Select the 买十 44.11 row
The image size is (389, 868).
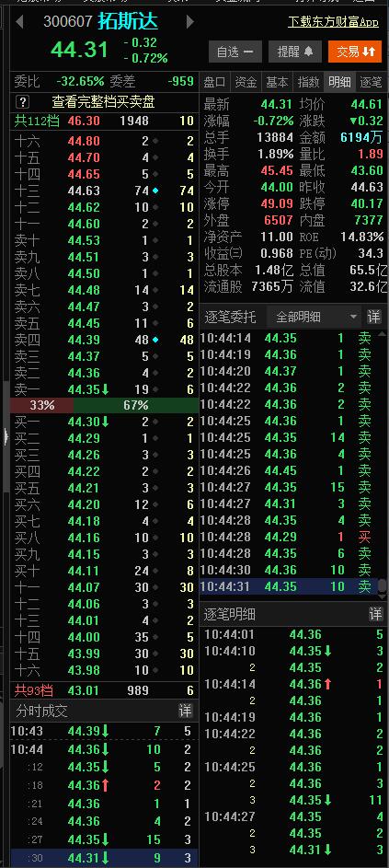point(104,570)
